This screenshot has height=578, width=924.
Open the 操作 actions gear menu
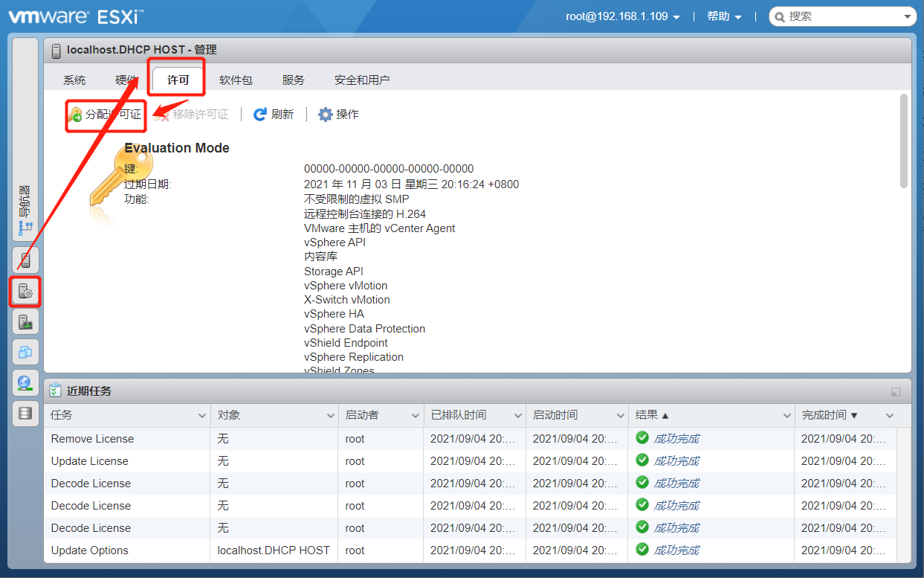[338, 115]
